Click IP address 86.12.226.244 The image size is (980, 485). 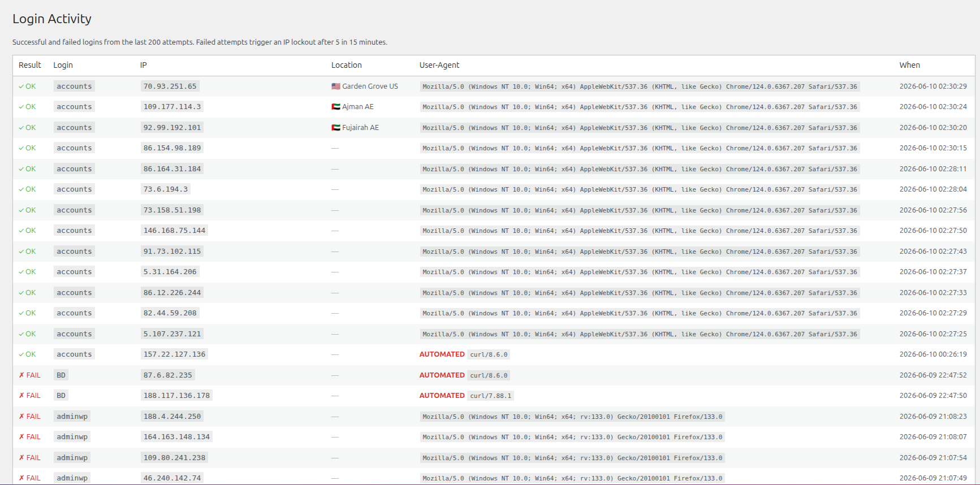coord(172,293)
